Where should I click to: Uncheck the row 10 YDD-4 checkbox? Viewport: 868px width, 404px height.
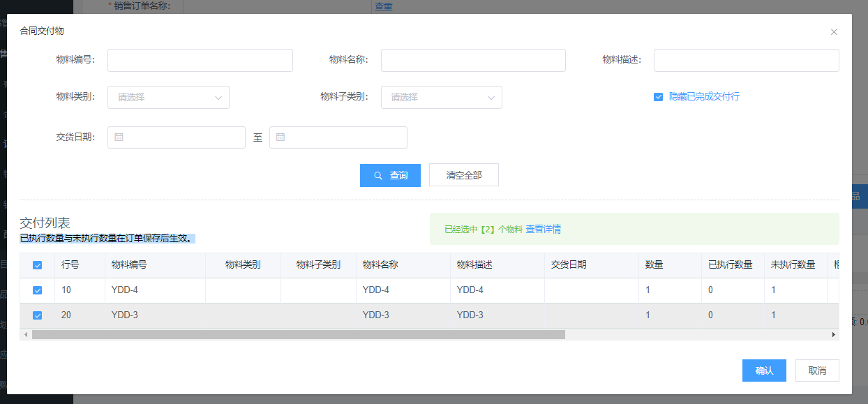[38, 290]
